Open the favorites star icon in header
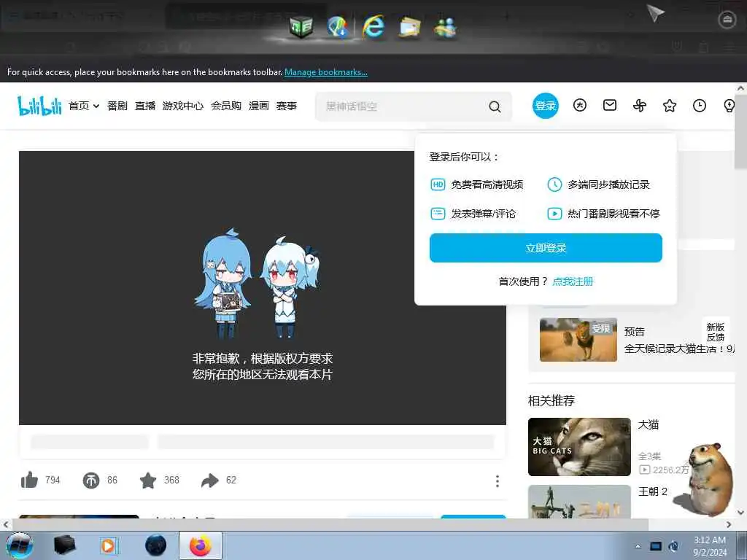 pyautogui.click(x=670, y=105)
